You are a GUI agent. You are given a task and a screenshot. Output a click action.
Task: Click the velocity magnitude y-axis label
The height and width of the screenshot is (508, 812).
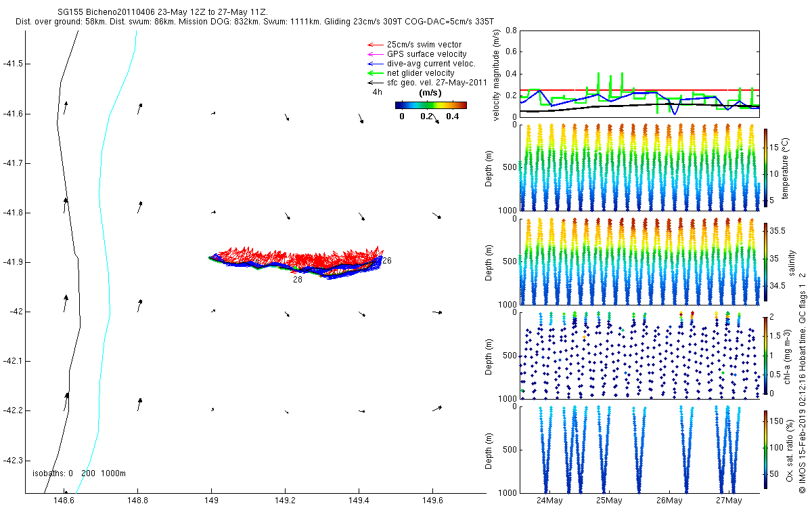click(496, 75)
